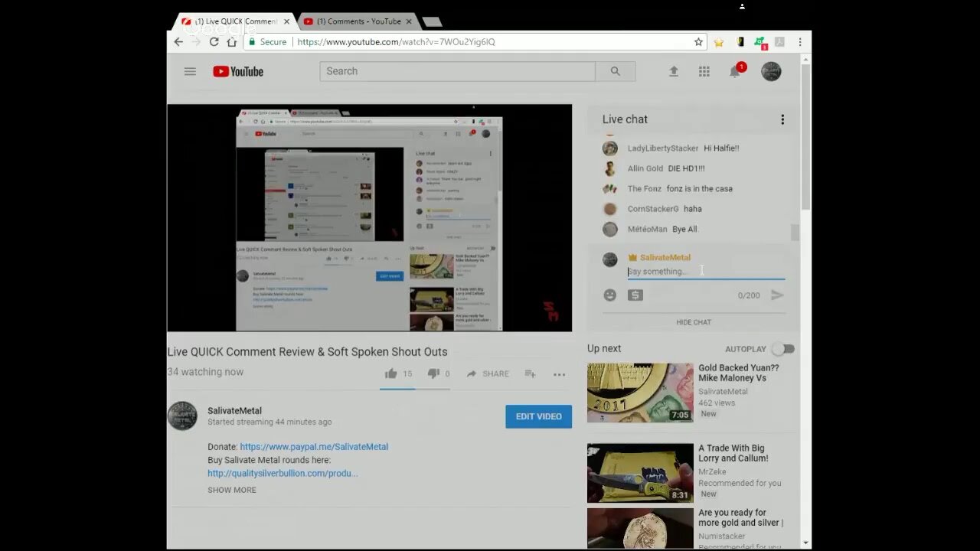Expand description with SHOW MORE

point(232,490)
